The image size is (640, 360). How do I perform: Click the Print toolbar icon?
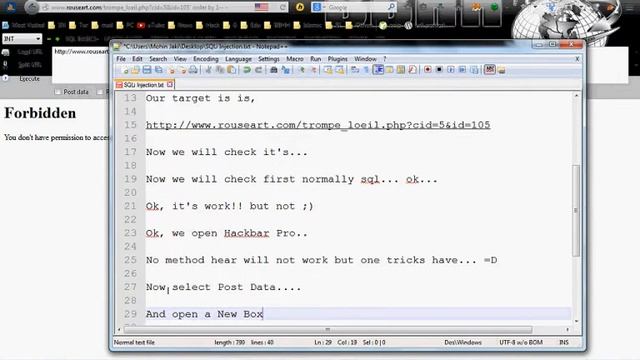tap(193, 70)
